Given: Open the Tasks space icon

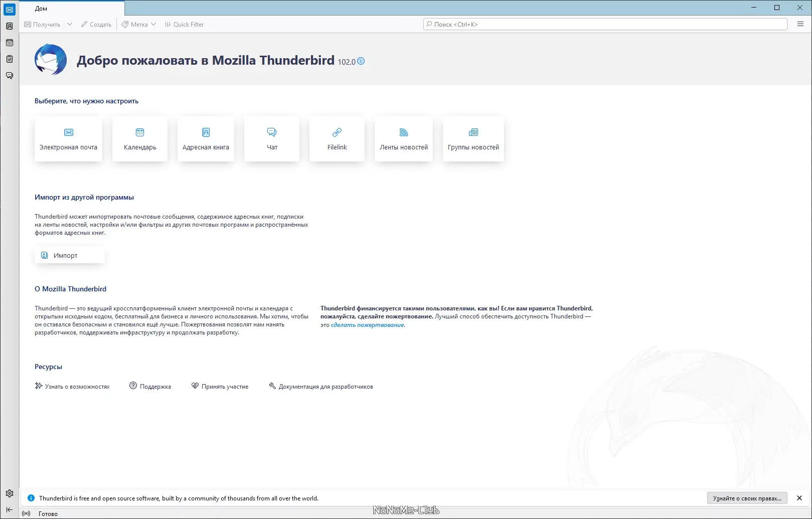Looking at the screenshot, I should click(10, 59).
